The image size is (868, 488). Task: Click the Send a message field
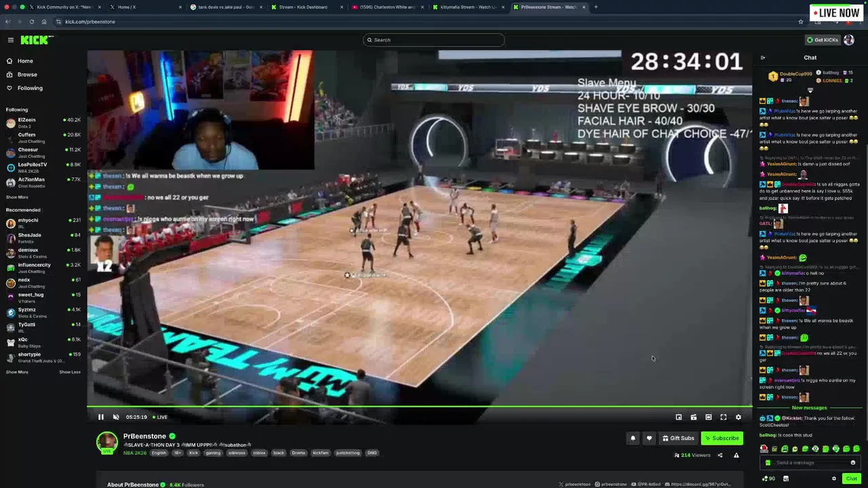pyautogui.click(x=810, y=462)
